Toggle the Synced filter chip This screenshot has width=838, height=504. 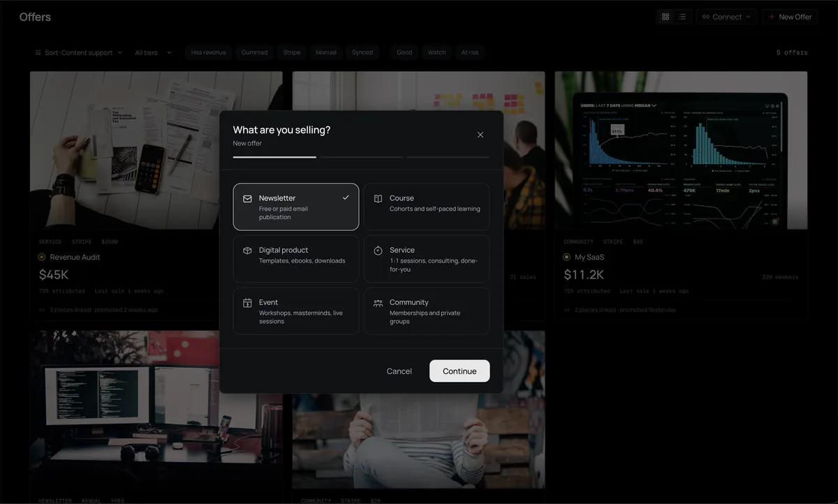click(x=362, y=52)
